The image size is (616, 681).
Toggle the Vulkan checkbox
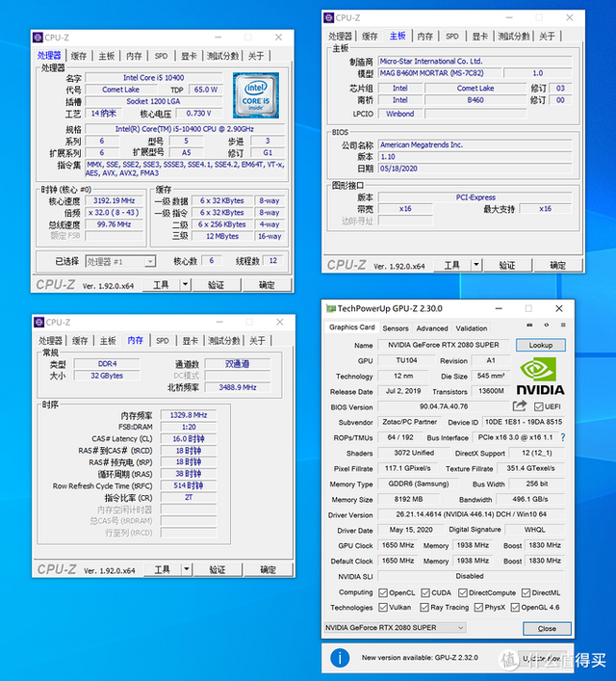click(x=383, y=607)
